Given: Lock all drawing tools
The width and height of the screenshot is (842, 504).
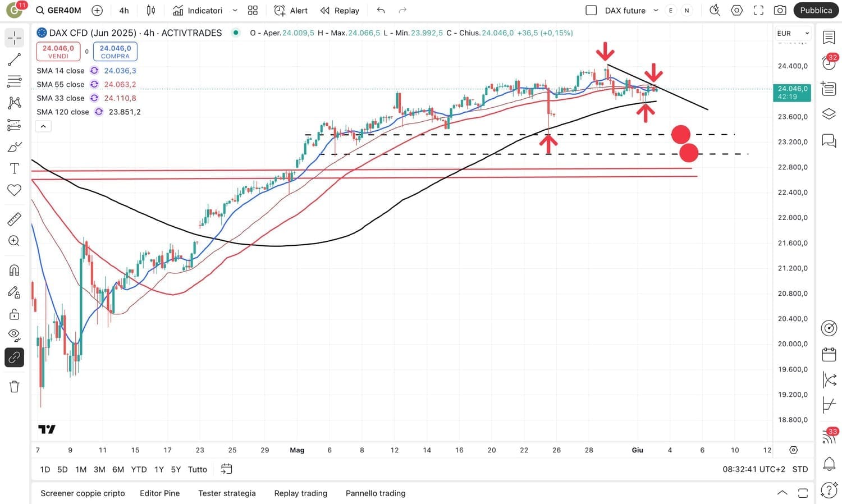Looking at the screenshot, I should [x=14, y=314].
